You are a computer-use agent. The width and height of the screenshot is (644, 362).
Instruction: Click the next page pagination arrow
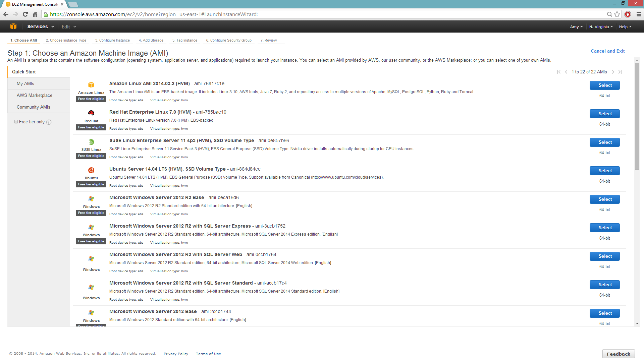(x=613, y=72)
